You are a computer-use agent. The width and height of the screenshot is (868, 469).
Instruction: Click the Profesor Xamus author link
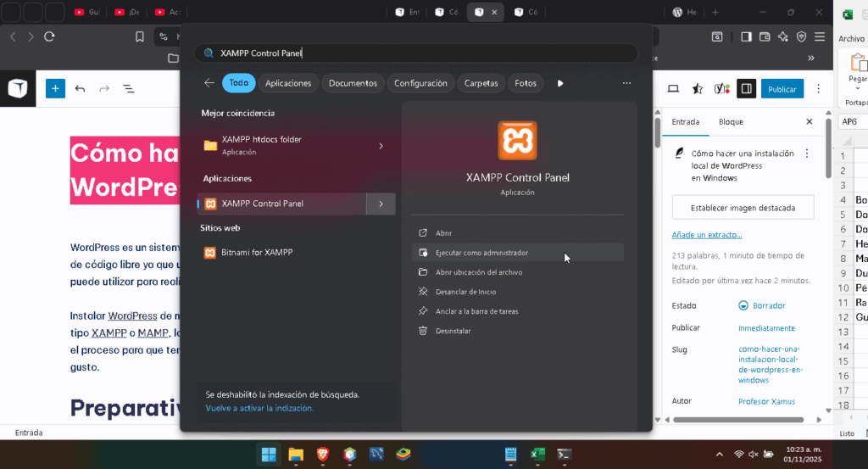click(766, 401)
